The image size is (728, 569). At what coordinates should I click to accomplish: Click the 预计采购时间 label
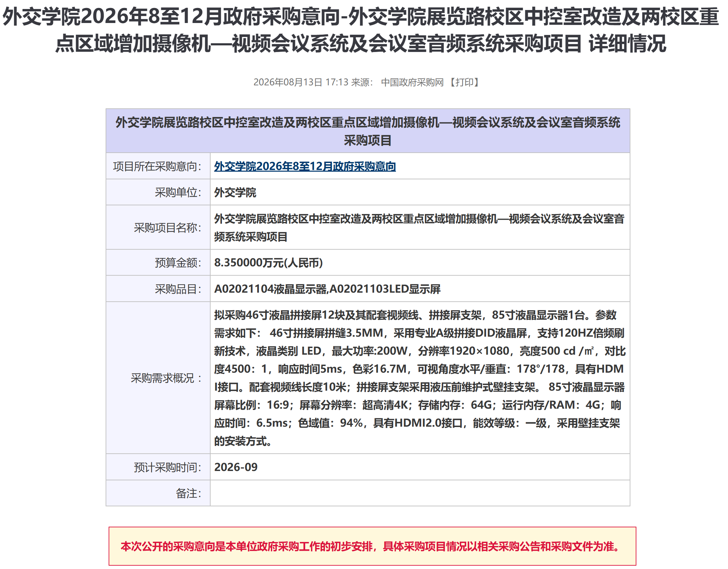pos(167,467)
